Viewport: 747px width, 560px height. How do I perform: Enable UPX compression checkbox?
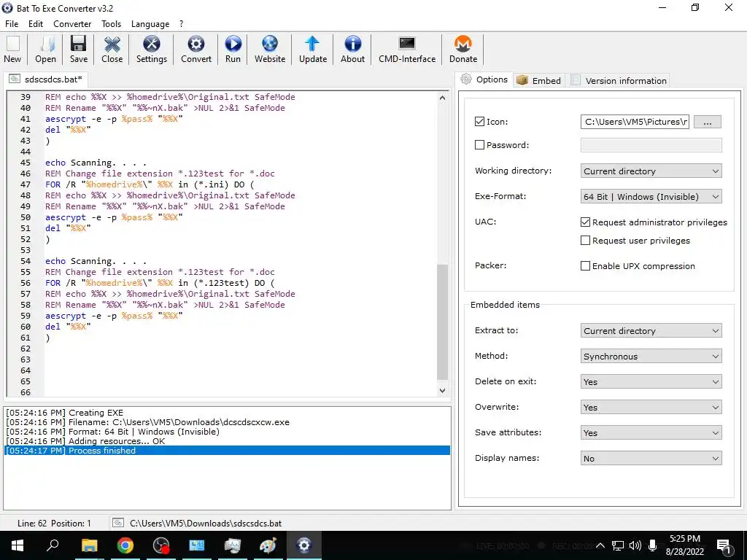point(586,265)
